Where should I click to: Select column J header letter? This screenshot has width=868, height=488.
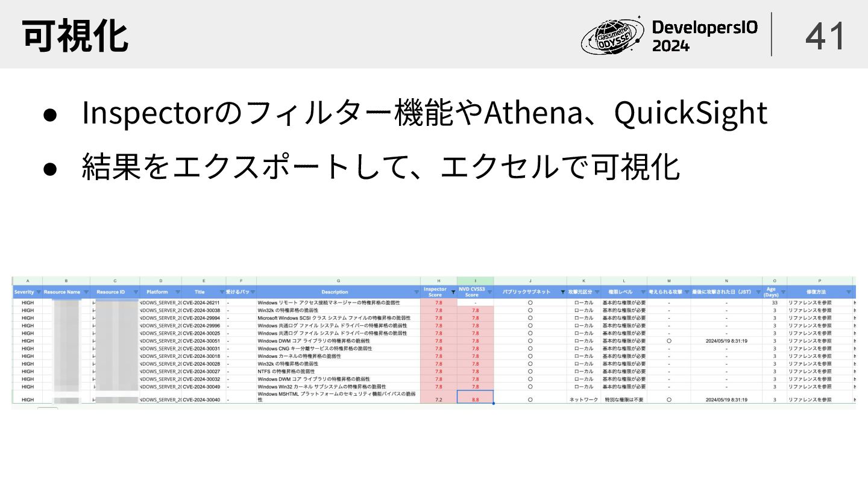pos(530,281)
